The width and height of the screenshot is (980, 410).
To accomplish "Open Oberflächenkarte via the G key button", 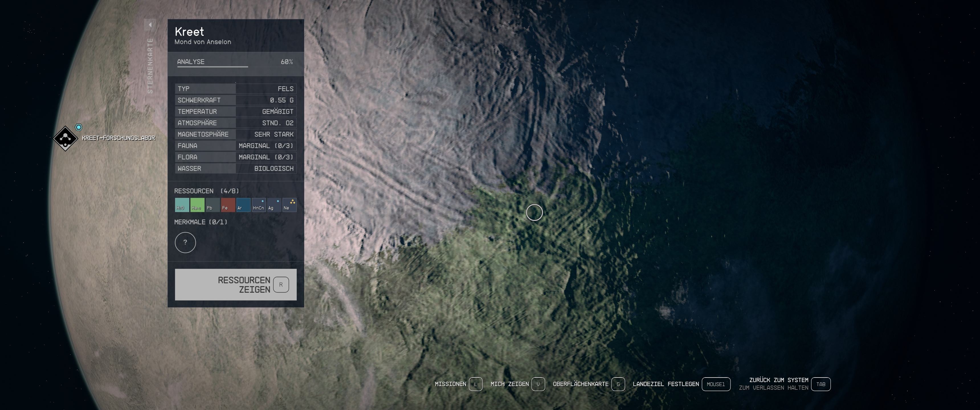I will pyautogui.click(x=618, y=384).
